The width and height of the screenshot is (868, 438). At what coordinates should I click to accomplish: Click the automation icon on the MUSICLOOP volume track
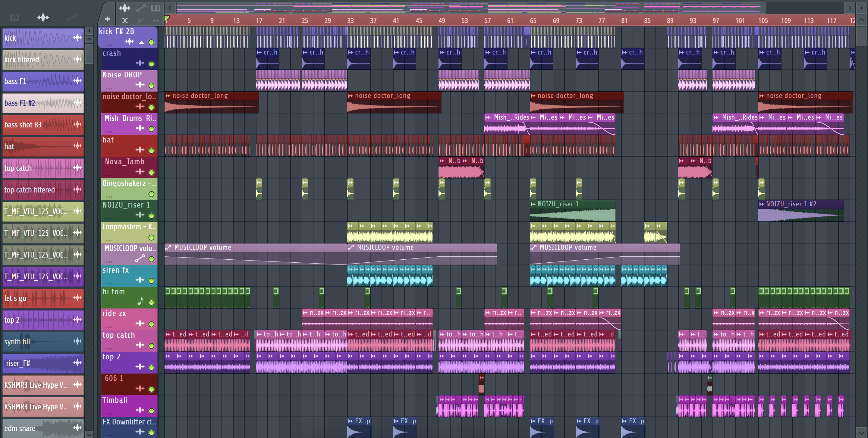(x=140, y=258)
